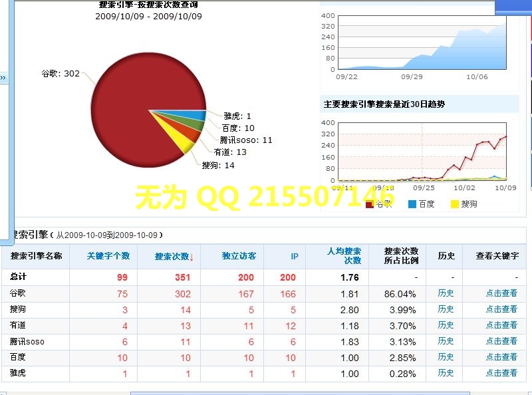Click the red 谷歌 legend swatch

point(370,204)
